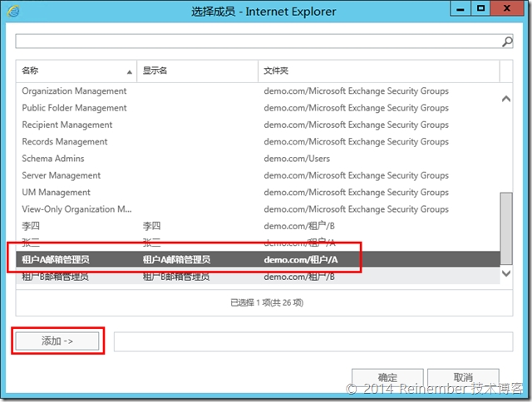Click the added members text box
Viewport: 532px width, 402px height.
313,341
